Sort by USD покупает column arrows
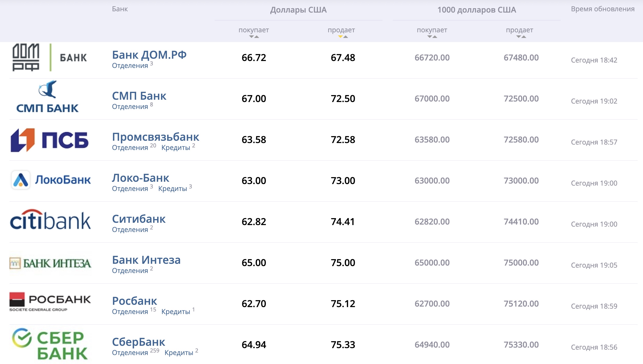This screenshot has height=364, width=643. [x=254, y=37]
